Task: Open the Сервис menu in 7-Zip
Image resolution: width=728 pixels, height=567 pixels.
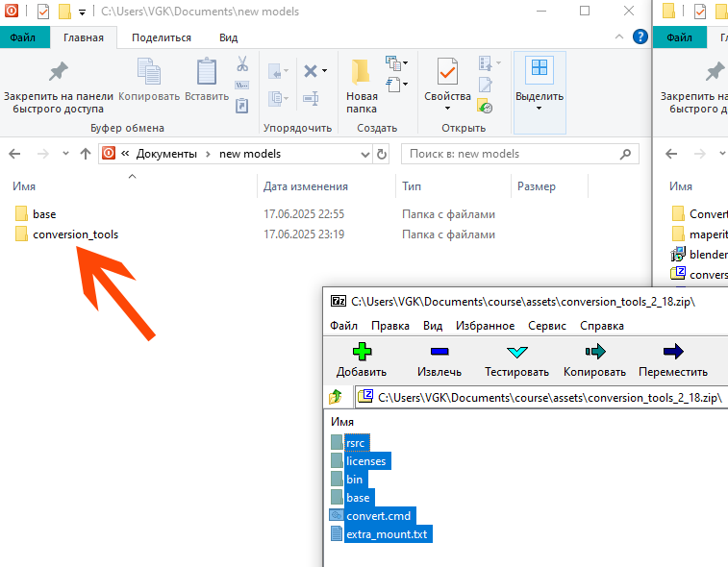Action: (x=546, y=326)
